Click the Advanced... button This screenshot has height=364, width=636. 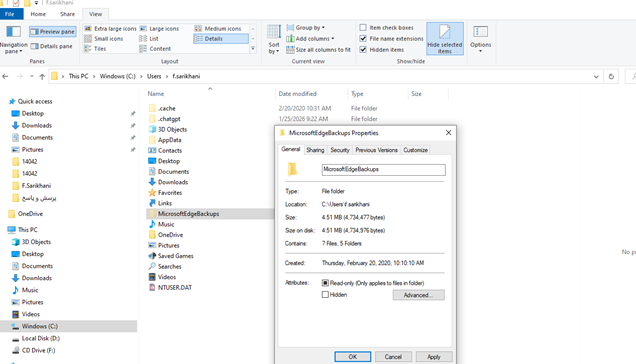point(418,295)
